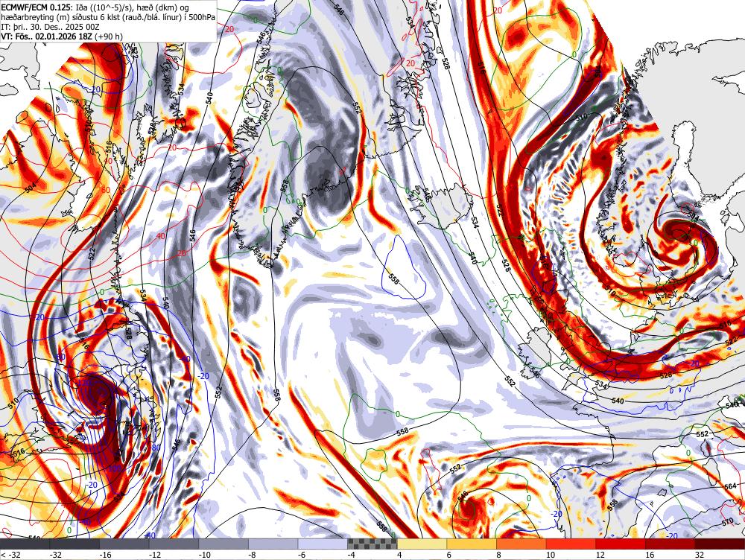Click the '564' contour label

730,486
